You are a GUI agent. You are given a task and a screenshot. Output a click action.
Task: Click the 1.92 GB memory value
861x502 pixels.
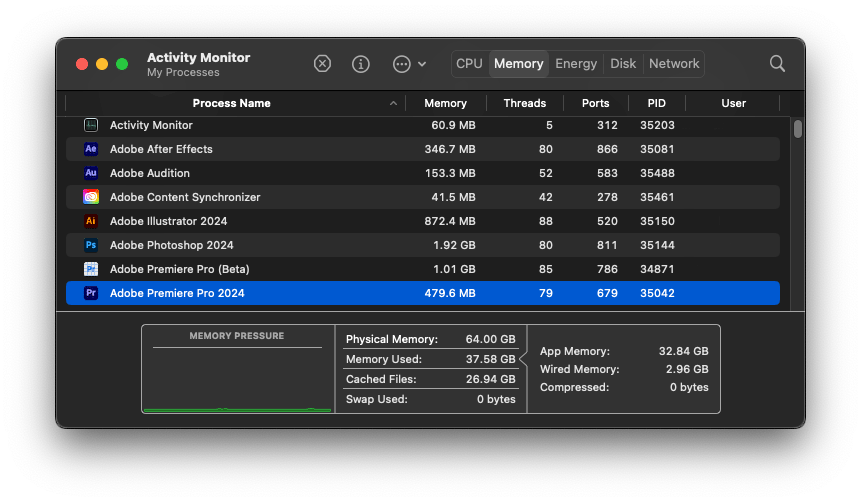pos(454,245)
